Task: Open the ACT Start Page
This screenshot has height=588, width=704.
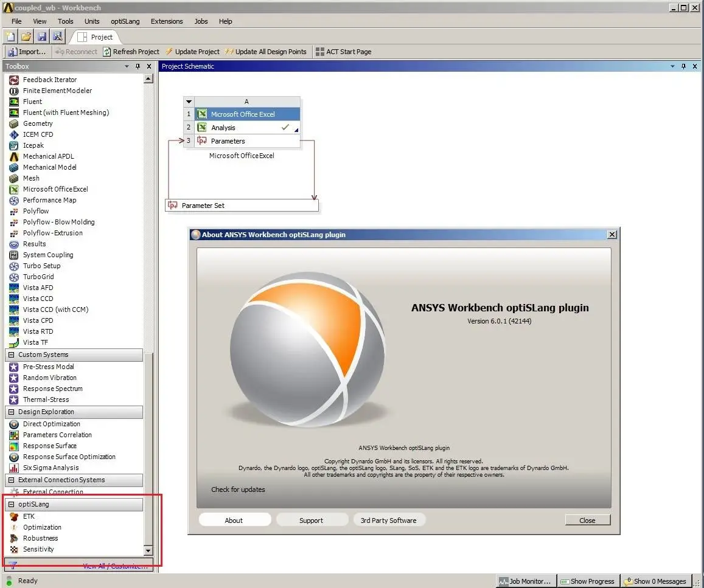Action: click(343, 52)
